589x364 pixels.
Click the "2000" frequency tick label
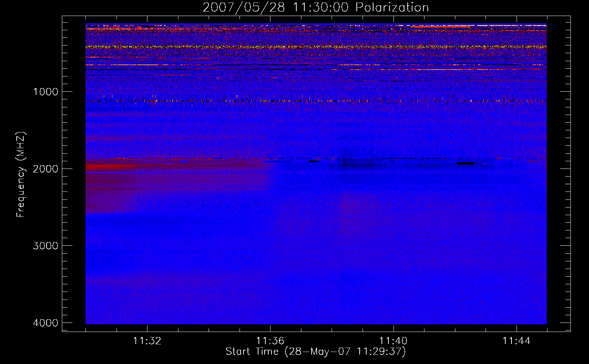point(46,169)
